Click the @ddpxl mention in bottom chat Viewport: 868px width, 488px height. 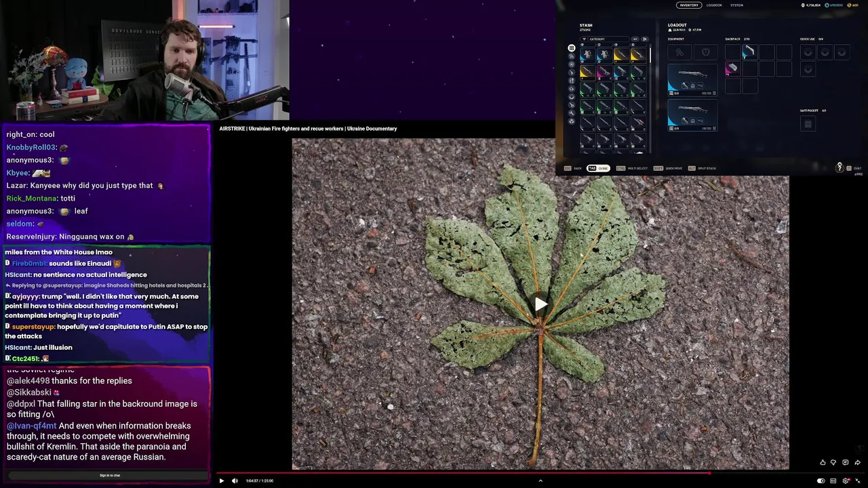tap(21, 404)
